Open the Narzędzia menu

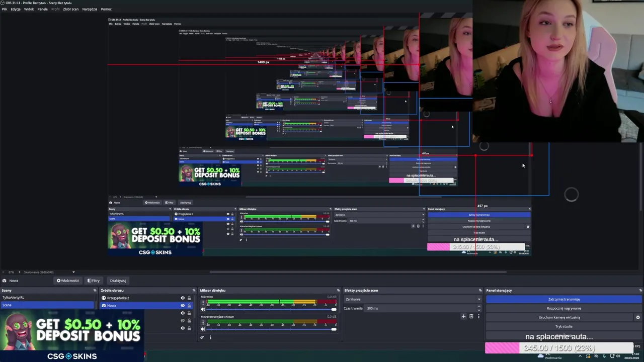[90, 9]
